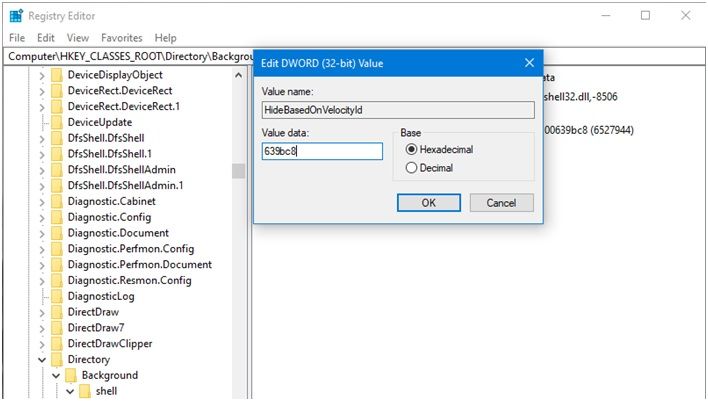Viewport: 708px width, 401px height.
Task: Expand the DeviceDisplayObject tree node
Action: click(x=41, y=75)
